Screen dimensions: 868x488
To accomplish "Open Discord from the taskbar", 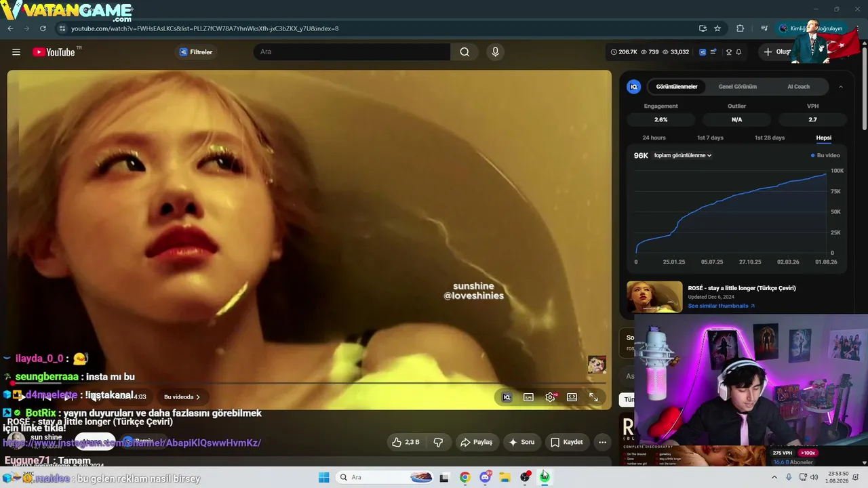I will tap(485, 477).
